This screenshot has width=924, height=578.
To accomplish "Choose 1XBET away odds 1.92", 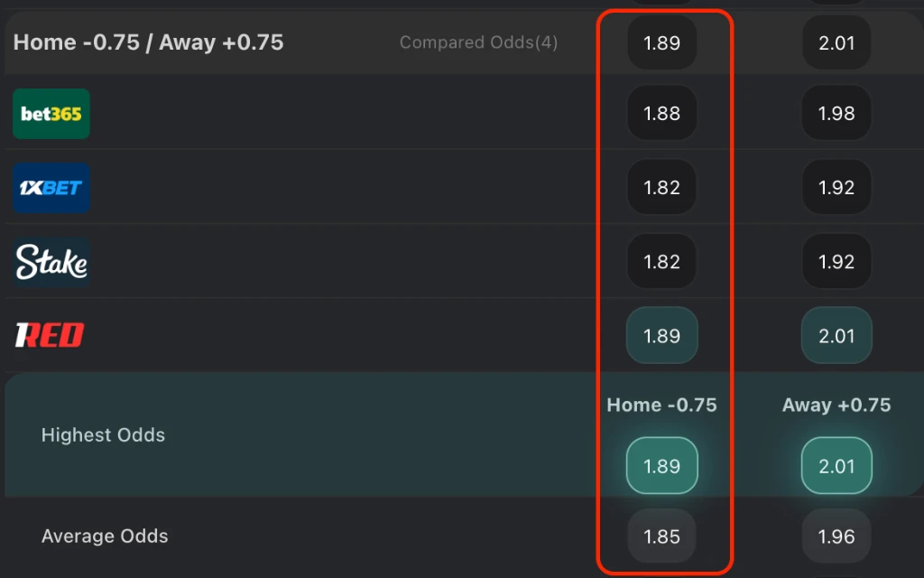I will pos(836,188).
